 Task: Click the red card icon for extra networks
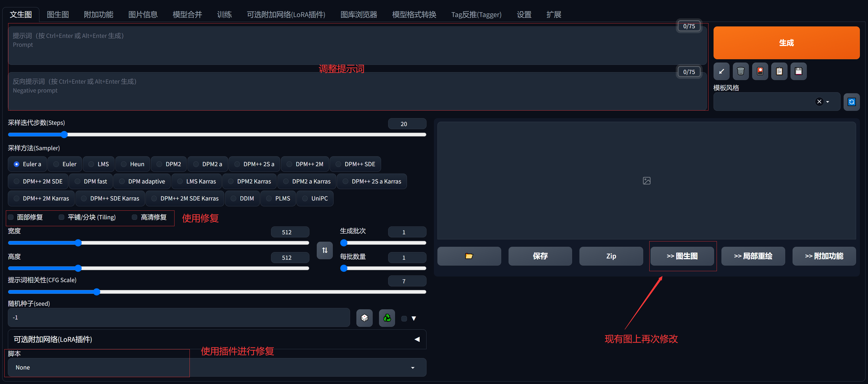click(760, 71)
